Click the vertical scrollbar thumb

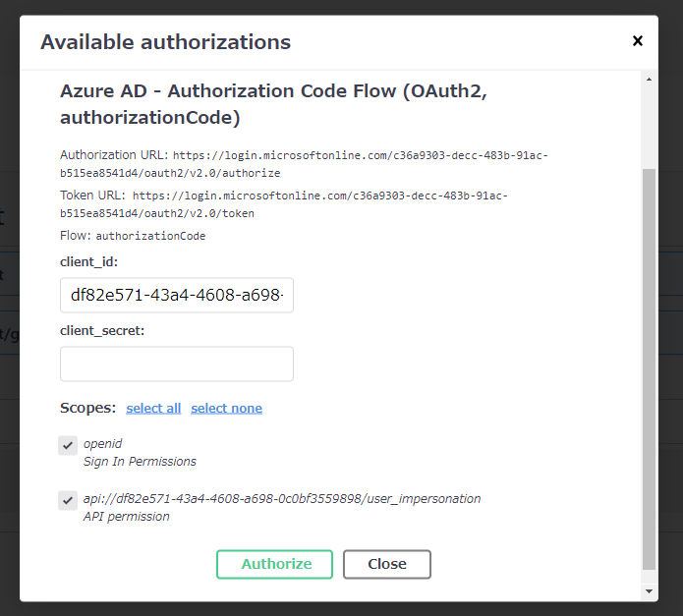point(649,369)
